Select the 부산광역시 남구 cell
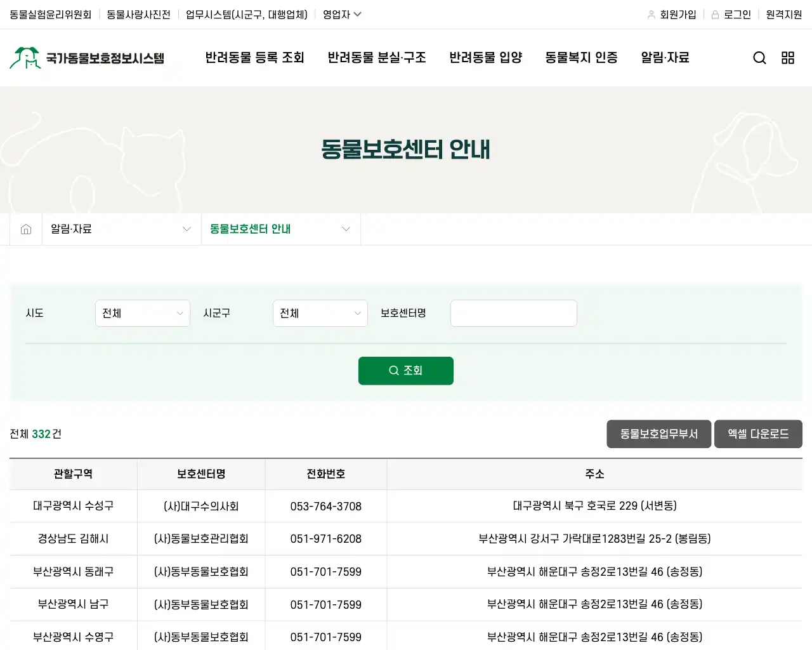 click(74, 604)
